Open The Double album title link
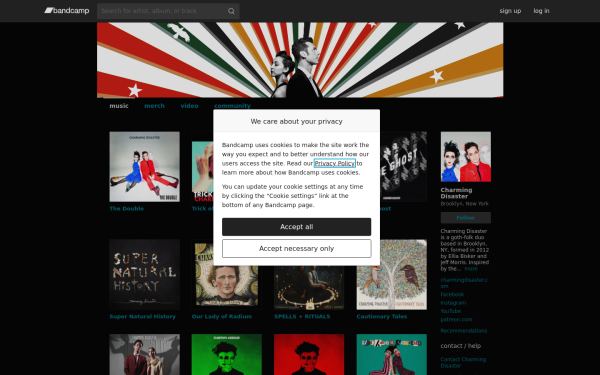Viewport: 600px width, 375px height. (127, 209)
